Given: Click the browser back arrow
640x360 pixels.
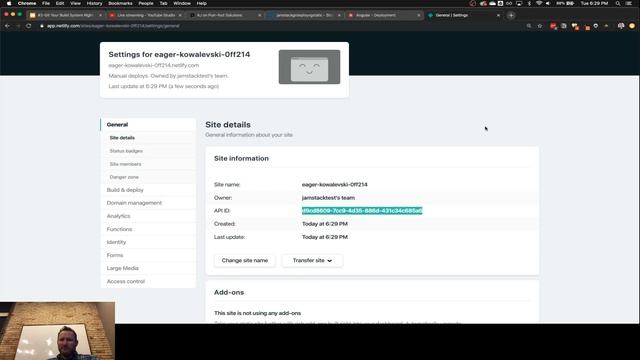Looking at the screenshot, I should (7, 26).
